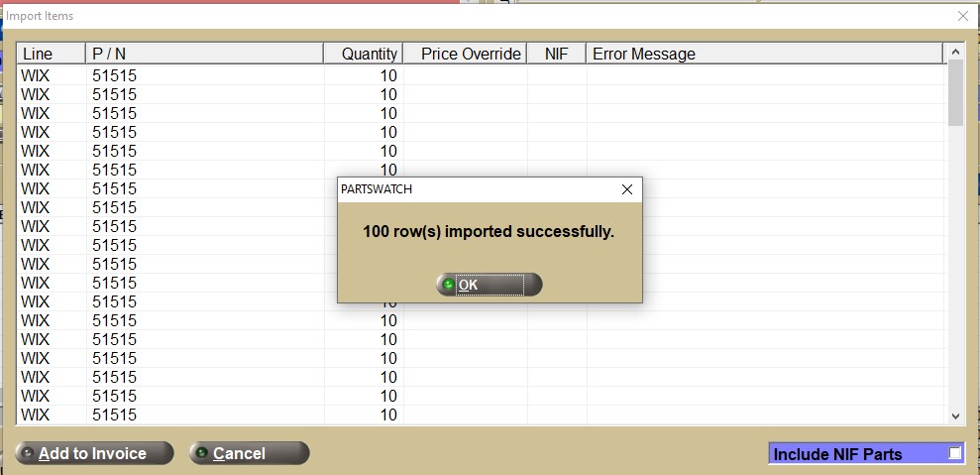Screen dimensions: 980x475
Task: Click the P / N column header
Action: click(x=203, y=54)
